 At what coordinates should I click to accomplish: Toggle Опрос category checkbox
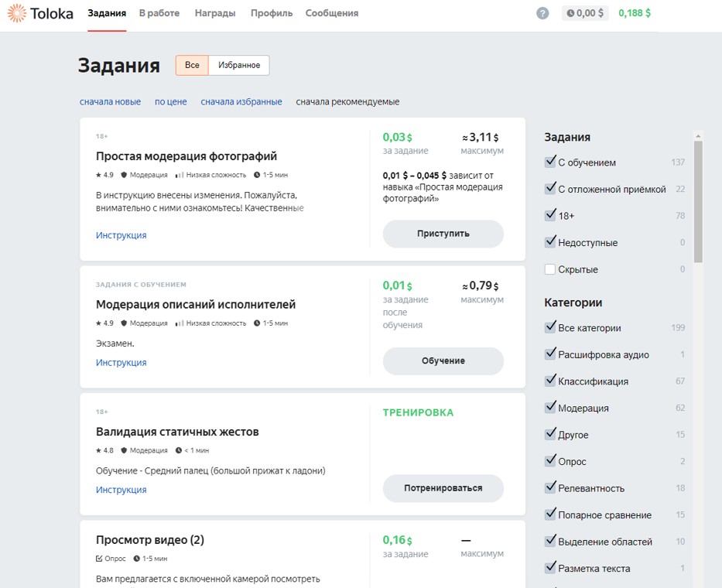pyautogui.click(x=550, y=461)
